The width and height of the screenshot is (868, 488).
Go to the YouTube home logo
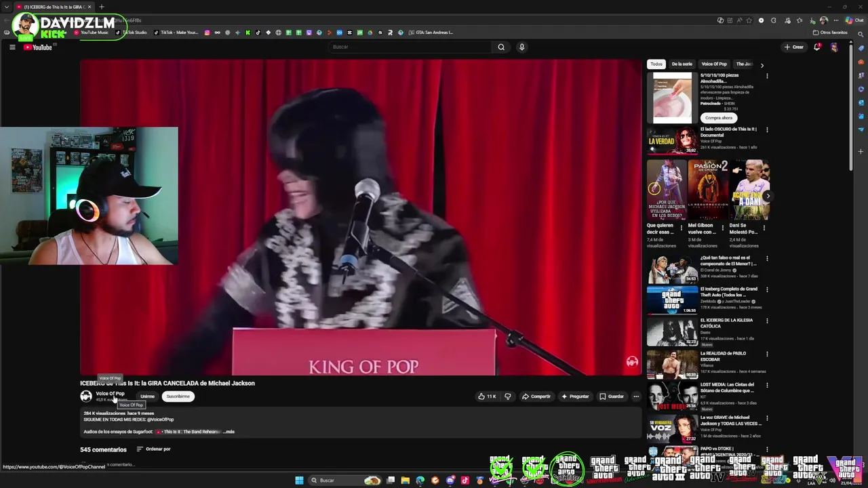click(x=38, y=47)
